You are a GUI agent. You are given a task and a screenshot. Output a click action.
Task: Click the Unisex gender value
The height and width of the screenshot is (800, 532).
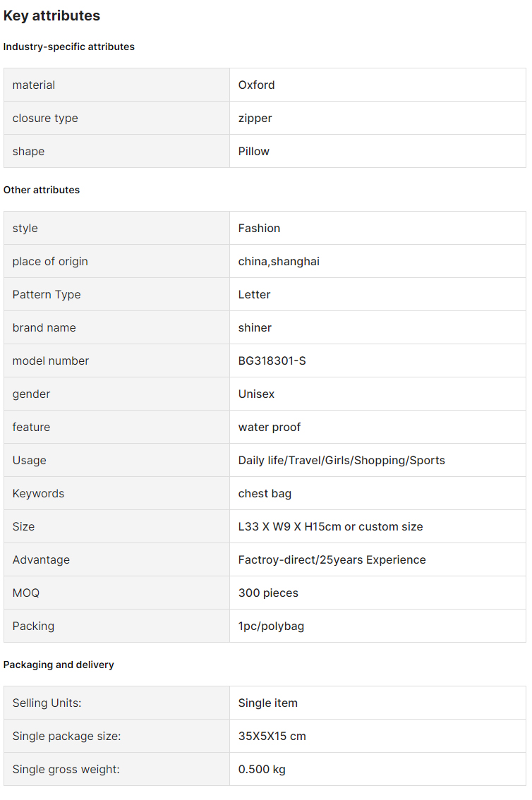[x=256, y=394]
